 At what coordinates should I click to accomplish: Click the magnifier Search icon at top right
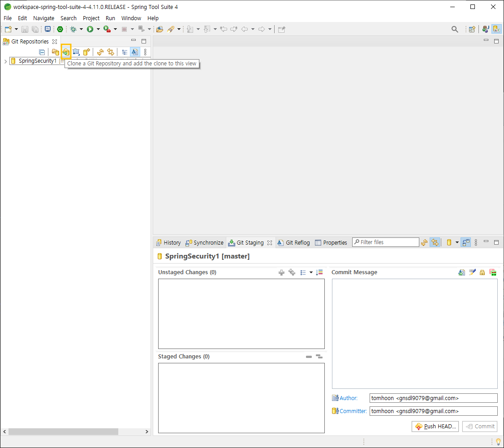pyautogui.click(x=455, y=29)
